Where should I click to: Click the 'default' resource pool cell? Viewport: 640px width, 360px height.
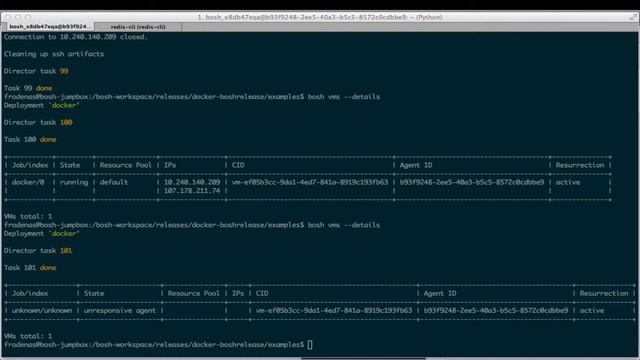coord(114,182)
